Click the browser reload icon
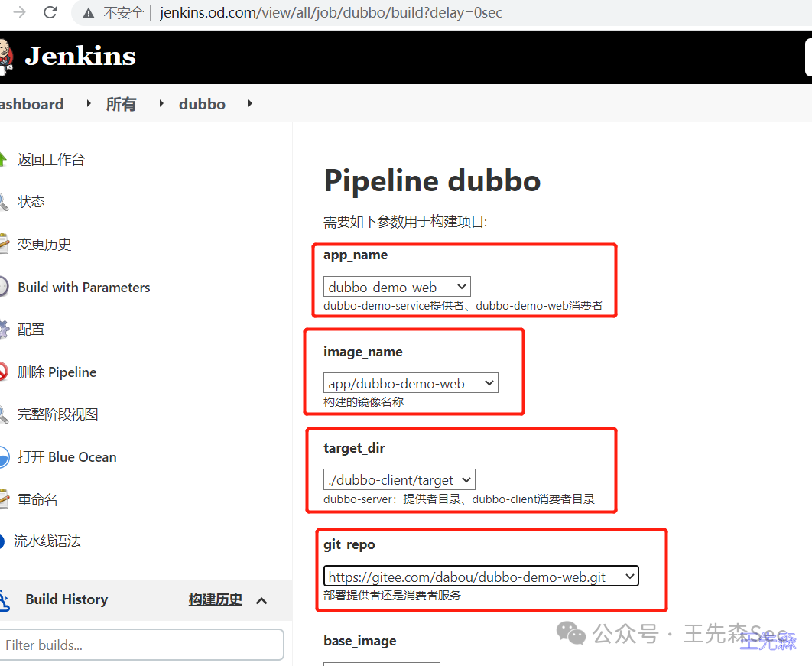The image size is (812, 666). [50, 12]
